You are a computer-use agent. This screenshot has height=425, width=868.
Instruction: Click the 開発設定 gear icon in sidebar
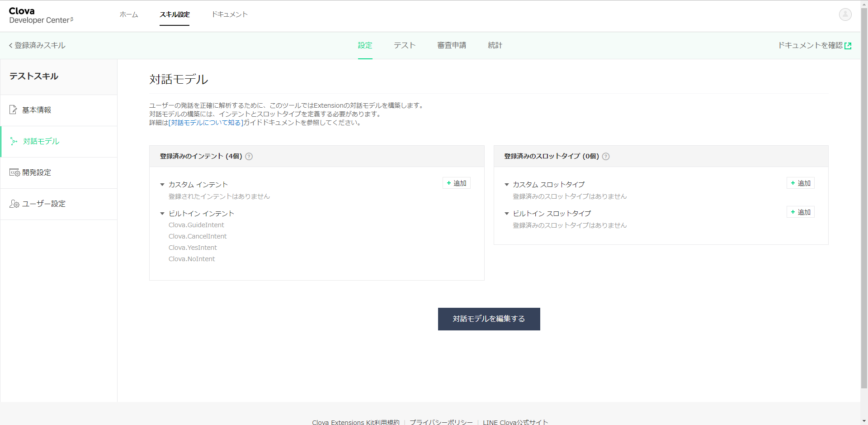pos(14,172)
